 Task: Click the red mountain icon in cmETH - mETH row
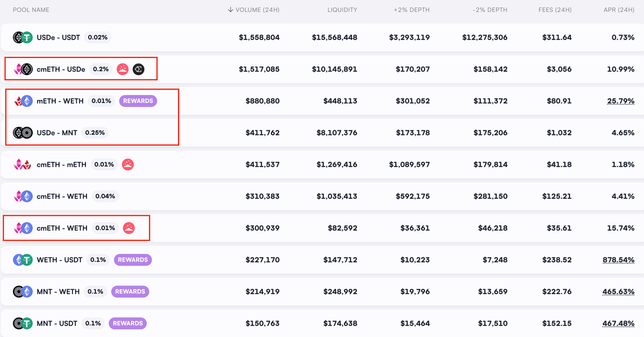128,165
